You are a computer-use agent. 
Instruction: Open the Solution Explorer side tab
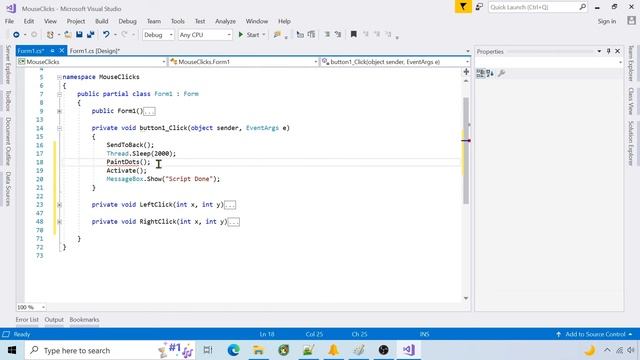[x=631, y=143]
